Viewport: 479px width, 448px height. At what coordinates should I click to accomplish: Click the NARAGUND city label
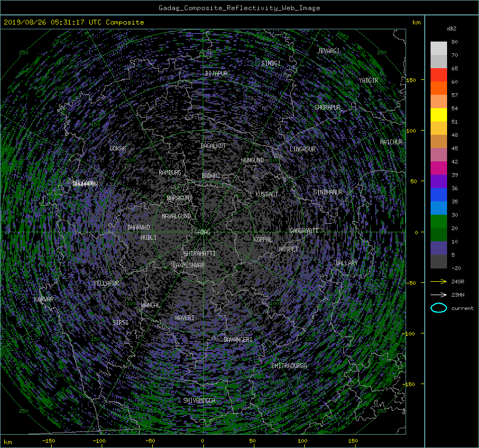[180, 198]
